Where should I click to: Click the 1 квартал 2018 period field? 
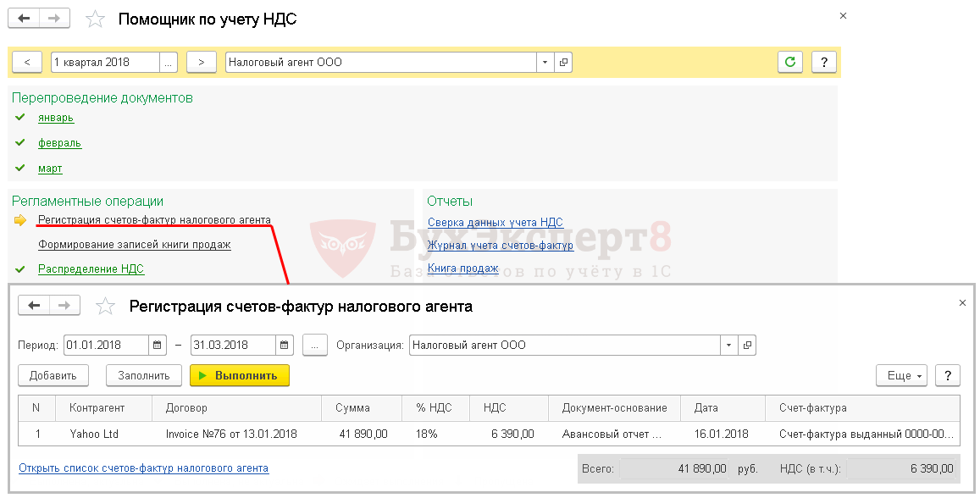point(105,62)
